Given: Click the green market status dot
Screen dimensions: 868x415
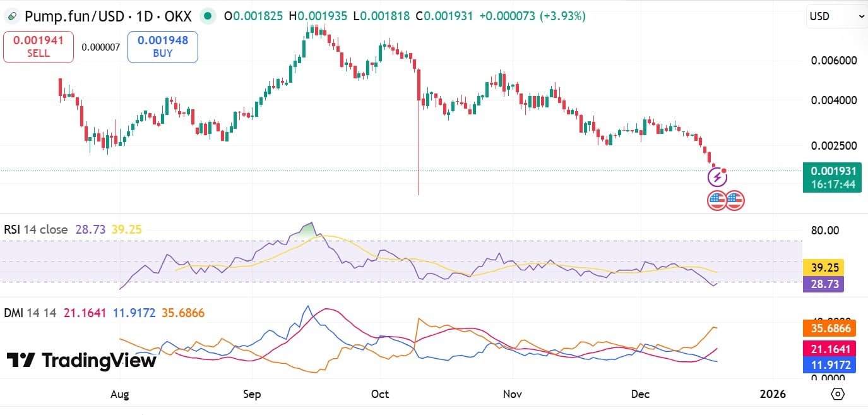Looking at the screenshot, I should (x=208, y=16).
